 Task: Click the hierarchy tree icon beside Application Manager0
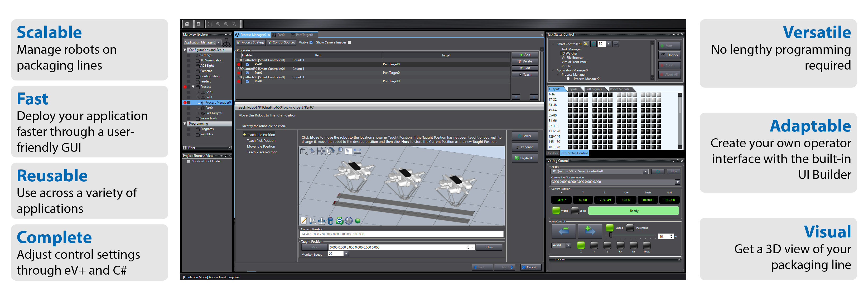click(x=227, y=42)
